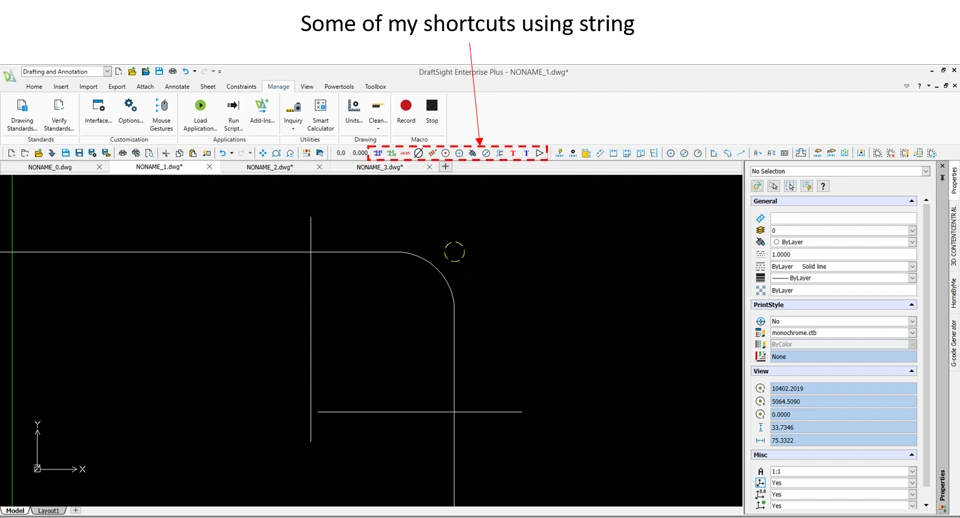This screenshot has height=518, width=960.
Task: Launch the Smart Calculator
Action: tap(321, 114)
